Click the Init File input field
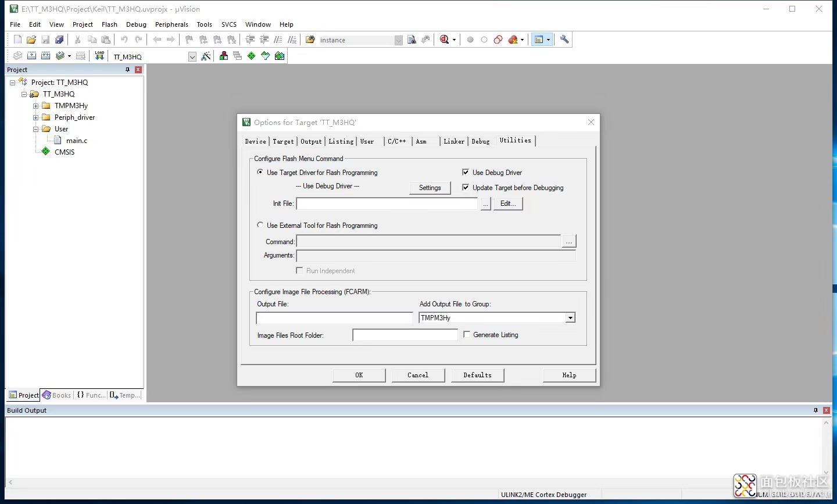The width and height of the screenshot is (837, 504). click(387, 203)
